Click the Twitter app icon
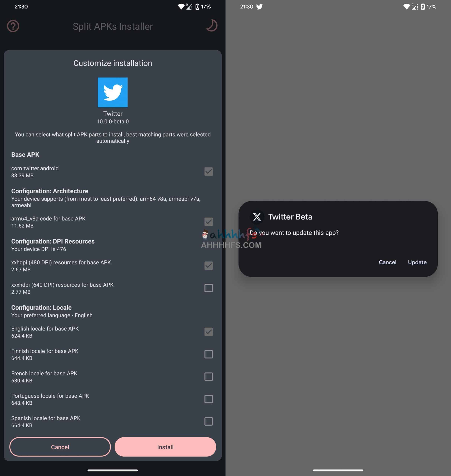The width and height of the screenshot is (451, 476). pyautogui.click(x=113, y=92)
